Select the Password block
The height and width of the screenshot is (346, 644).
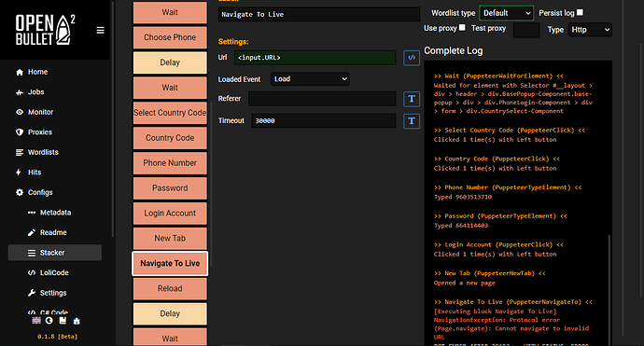pyautogui.click(x=170, y=188)
